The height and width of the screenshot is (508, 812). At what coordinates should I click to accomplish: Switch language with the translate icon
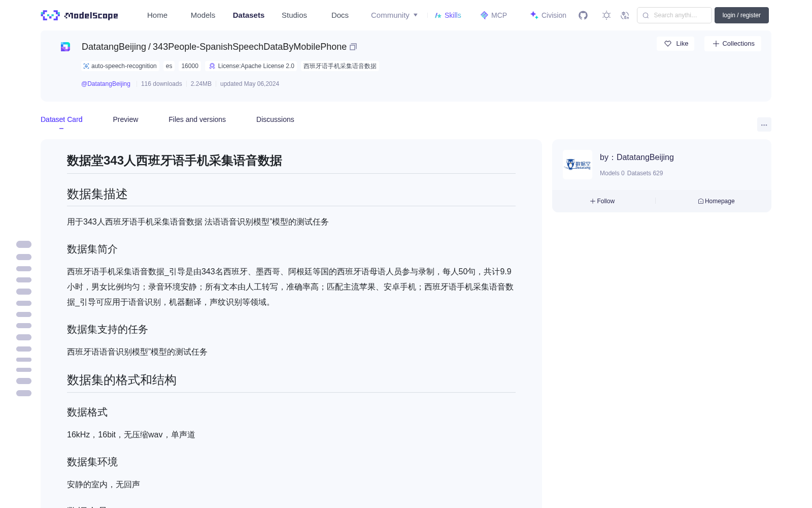(x=625, y=15)
